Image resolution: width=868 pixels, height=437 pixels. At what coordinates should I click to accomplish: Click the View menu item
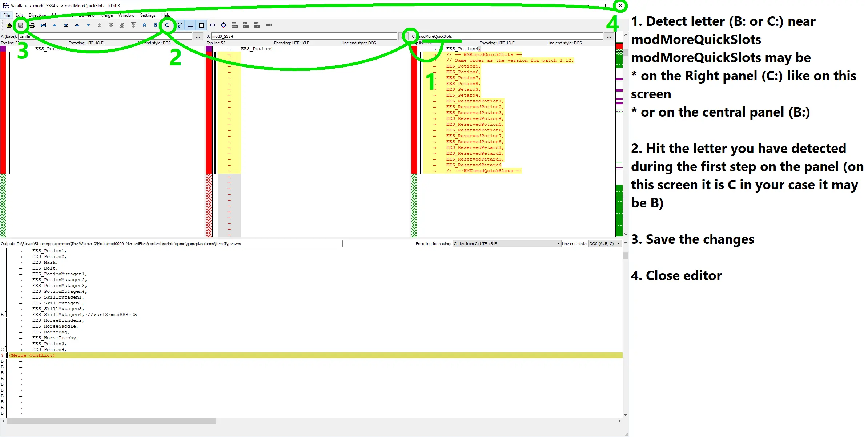click(87, 15)
